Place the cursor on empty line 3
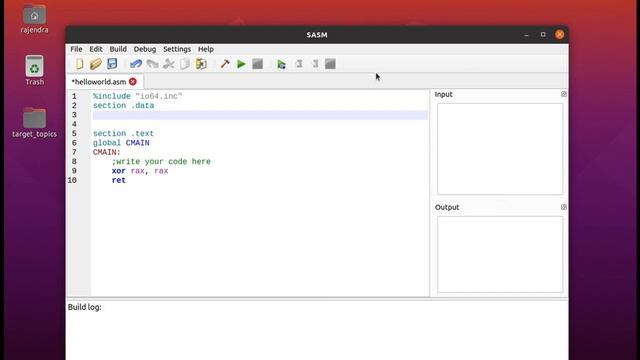This screenshot has width=640, height=360. coord(260,115)
